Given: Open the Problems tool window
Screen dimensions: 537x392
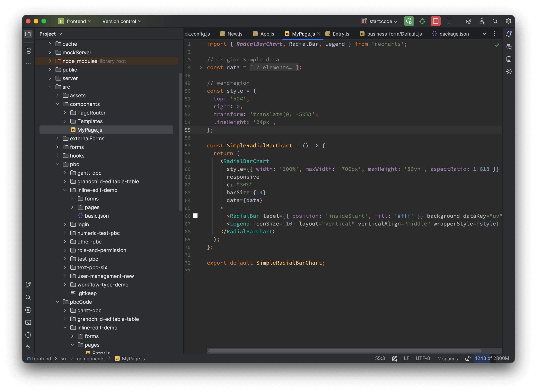Looking at the screenshot, I should 28,335.
